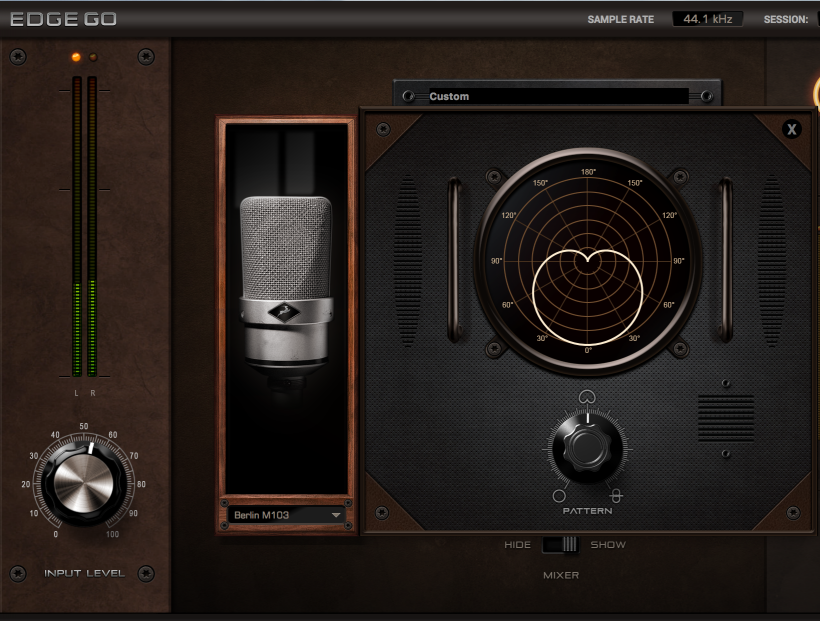Click the SHOW label of Mixer switch
This screenshot has height=621, width=820.
pos(608,545)
